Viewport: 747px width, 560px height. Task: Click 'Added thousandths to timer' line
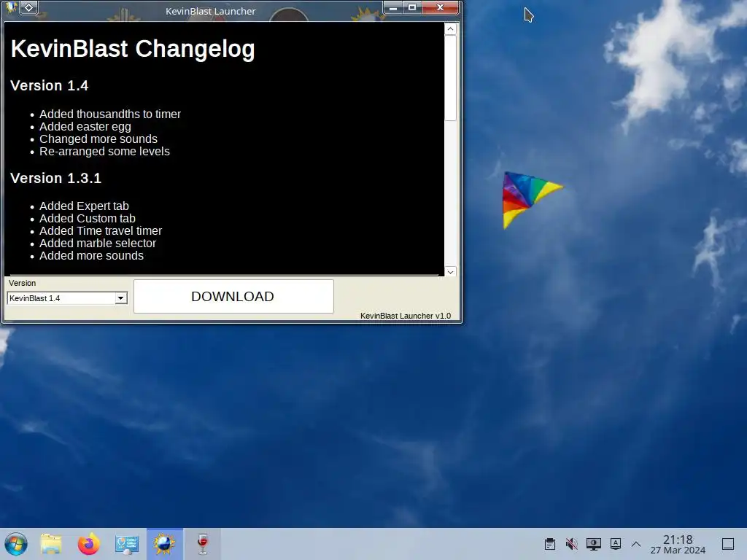110,114
